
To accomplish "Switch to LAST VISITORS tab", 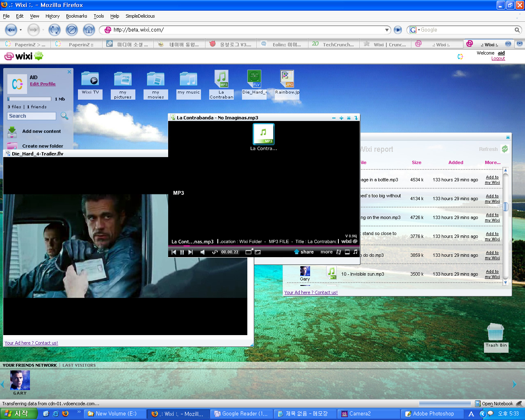I will click(79, 365).
